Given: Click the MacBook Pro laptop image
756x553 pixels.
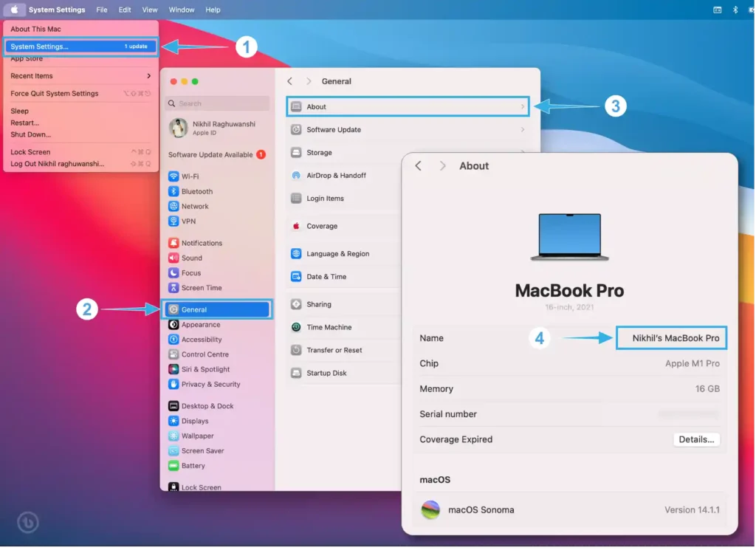Looking at the screenshot, I should pos(569,237).
